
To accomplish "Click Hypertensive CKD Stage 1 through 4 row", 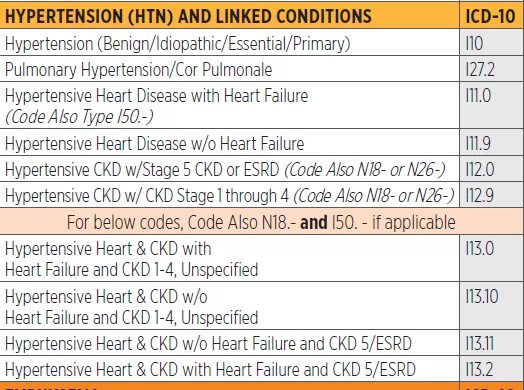I will click(x=230, y=195).
